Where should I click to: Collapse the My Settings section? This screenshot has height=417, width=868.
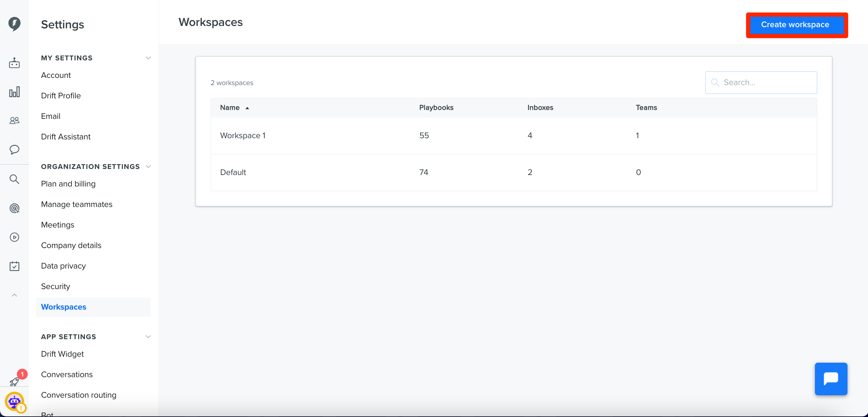pos(148,58)
